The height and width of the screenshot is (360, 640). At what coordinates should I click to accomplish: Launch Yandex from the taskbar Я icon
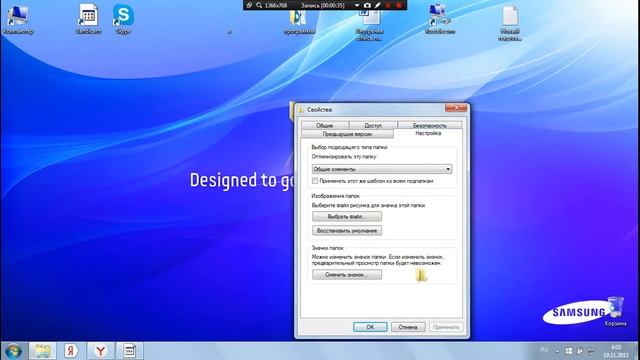tap(71, 351)
